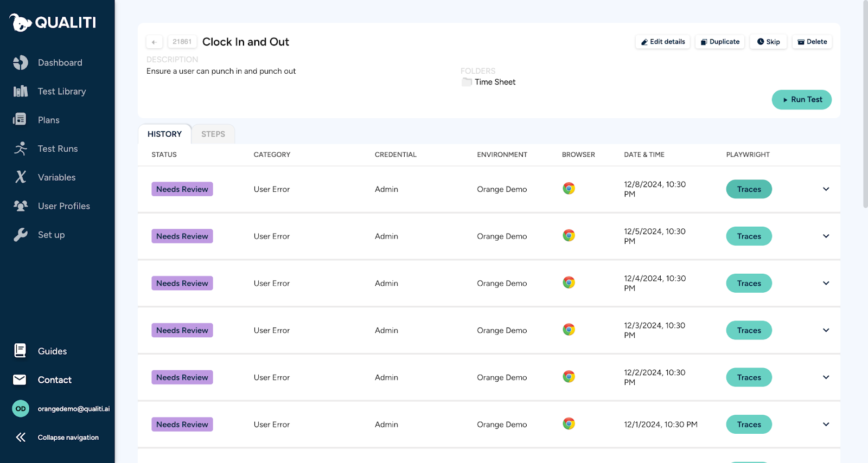Click the back arrow beside test ID 21861
Screen dimensions: 868x463
tap(154, 42)
